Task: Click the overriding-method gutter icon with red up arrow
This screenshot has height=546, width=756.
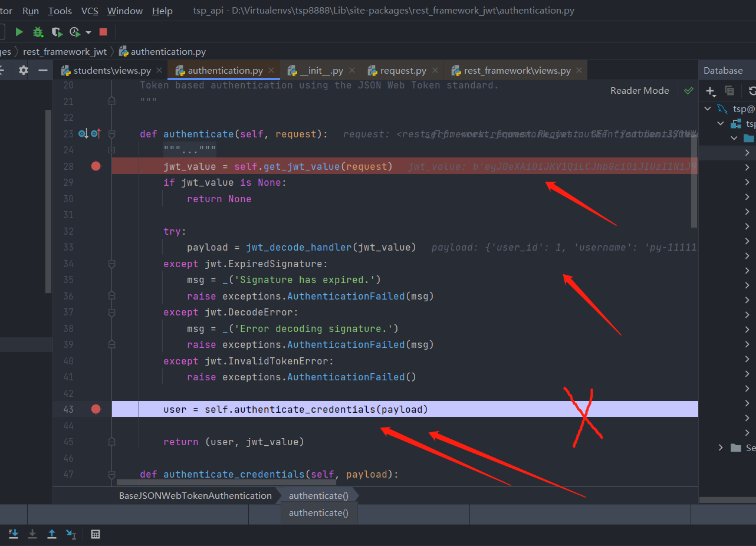Action: (x=96, y=134)
